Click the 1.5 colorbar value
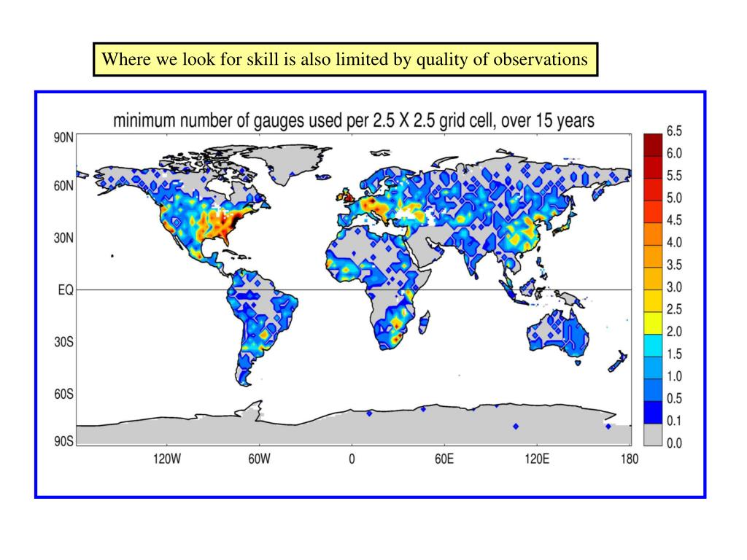 (674, 354)
